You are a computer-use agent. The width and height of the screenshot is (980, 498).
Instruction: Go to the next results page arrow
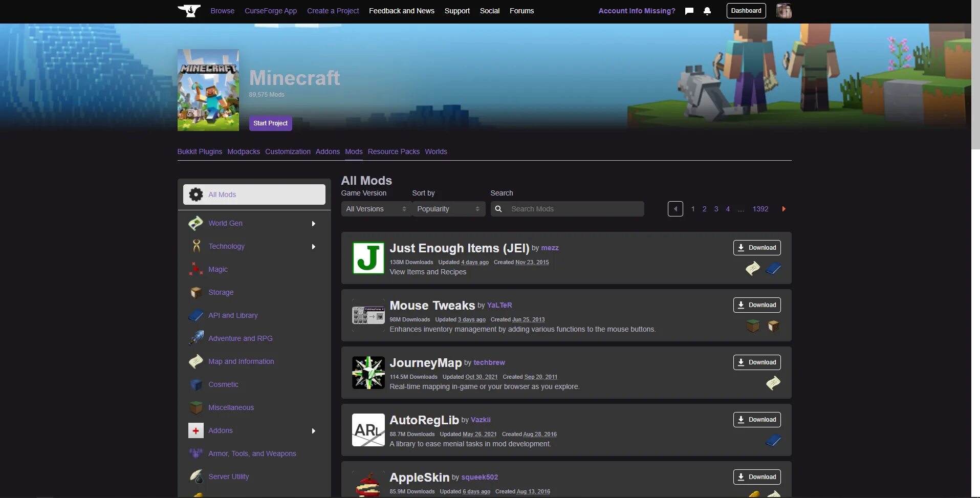pos(783,209)
